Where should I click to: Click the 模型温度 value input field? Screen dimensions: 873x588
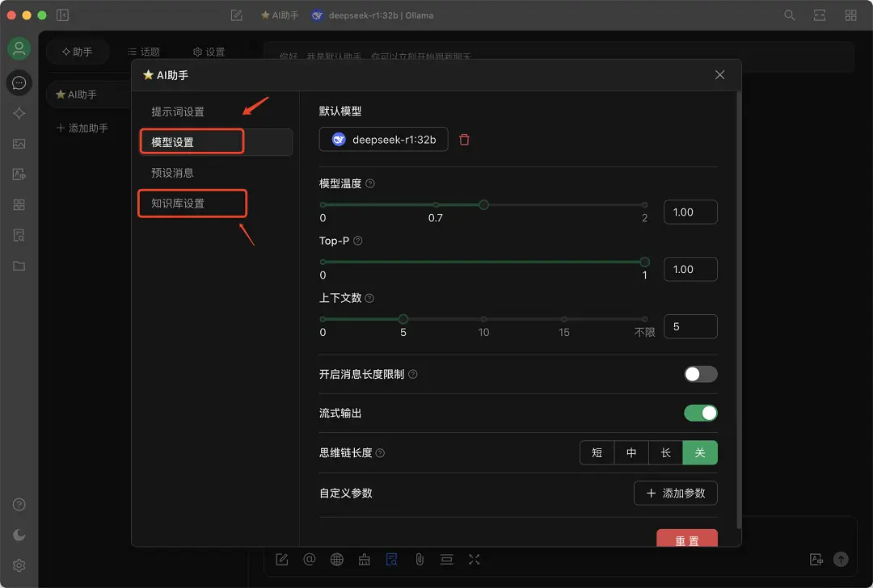[x=690, y=212]
